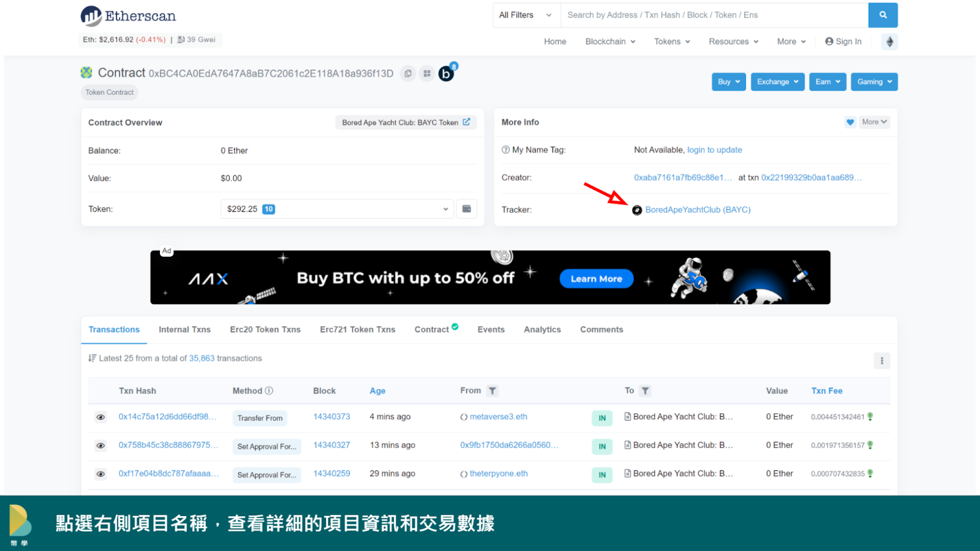Preview transaction 0x758b45c38c88867975 via eye icon
Screen dimensions: 980x551
pyautogui.click(x=100, y=446)
